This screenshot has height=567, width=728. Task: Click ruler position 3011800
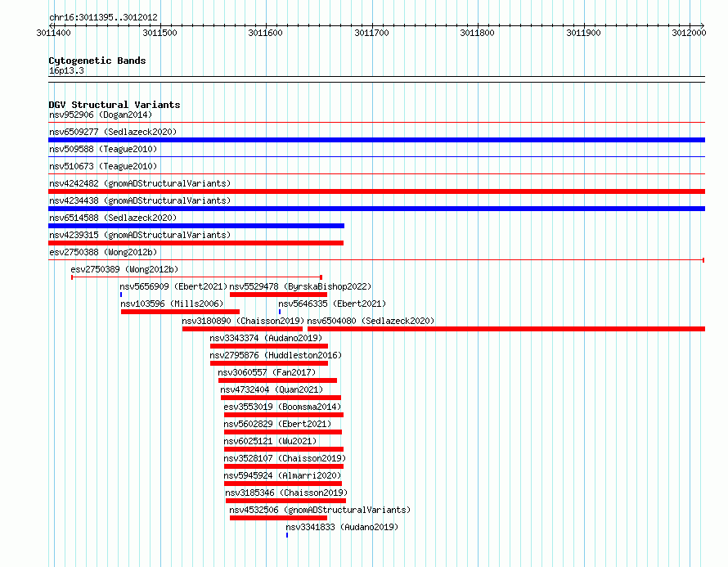477,33
